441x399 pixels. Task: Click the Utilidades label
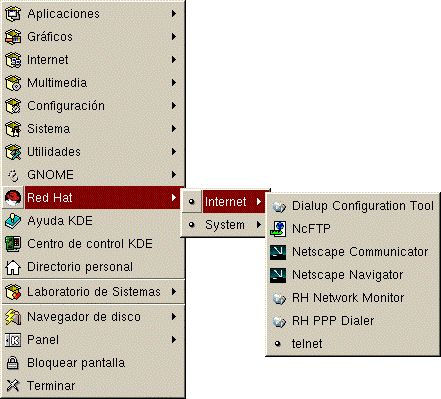(x=54, y=152)
